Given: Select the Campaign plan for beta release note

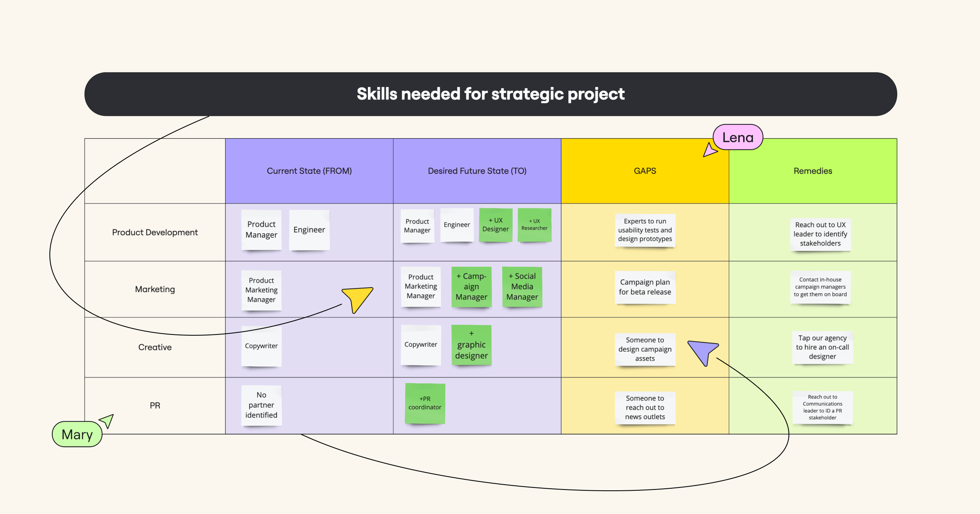Looking at the screenshot, I should click(645, 287).
